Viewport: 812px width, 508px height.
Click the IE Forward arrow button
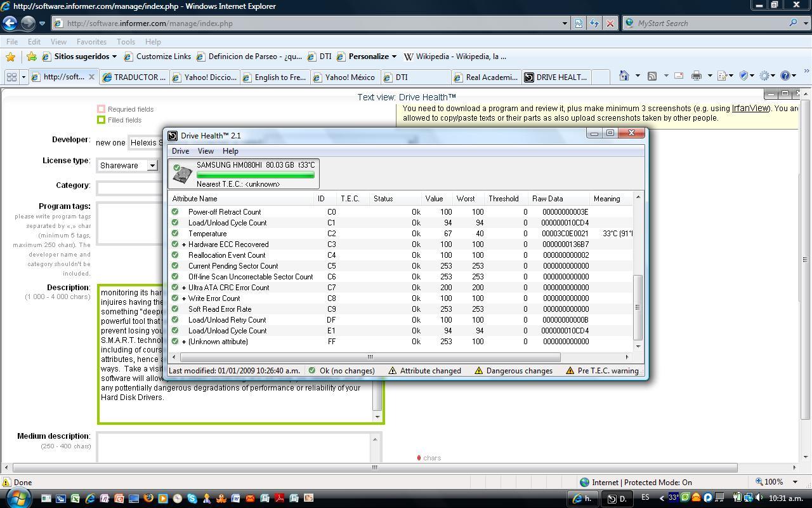pos(28,23)
